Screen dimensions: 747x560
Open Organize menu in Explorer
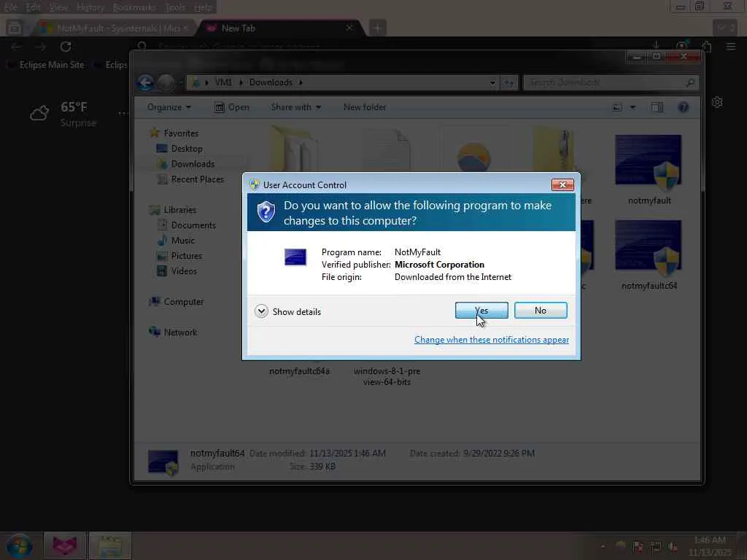169,107
